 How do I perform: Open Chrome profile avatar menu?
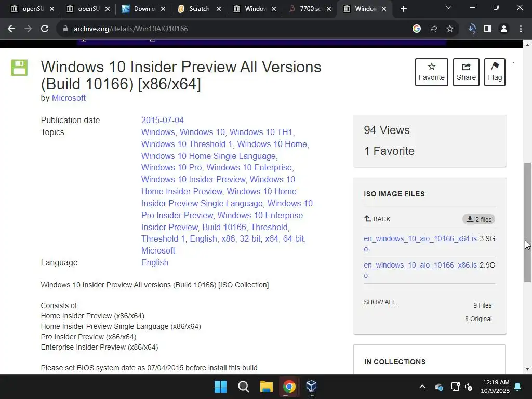click(504, 29)
